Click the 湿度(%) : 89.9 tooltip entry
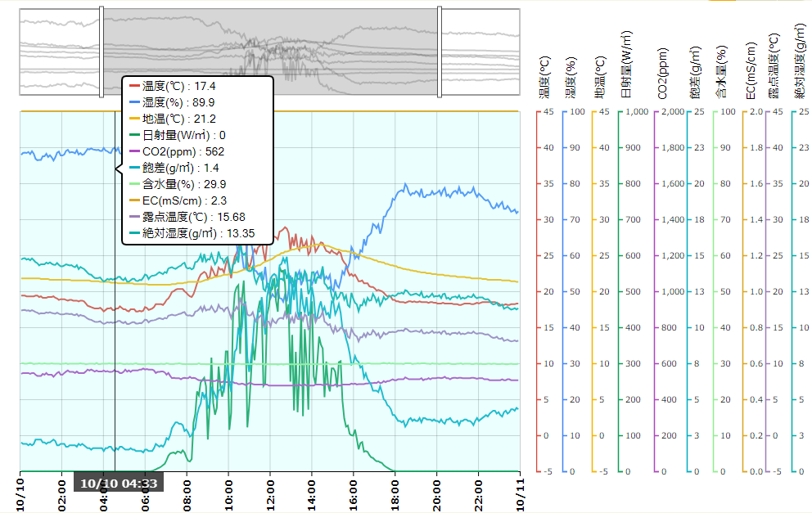The image size is (812, 513). pyautogui.click(x=178, y=102)
